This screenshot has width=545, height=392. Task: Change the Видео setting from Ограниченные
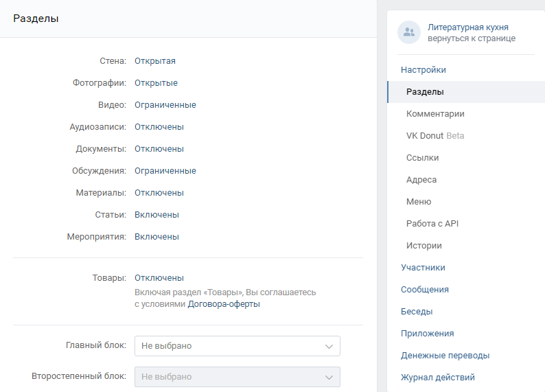165,104
